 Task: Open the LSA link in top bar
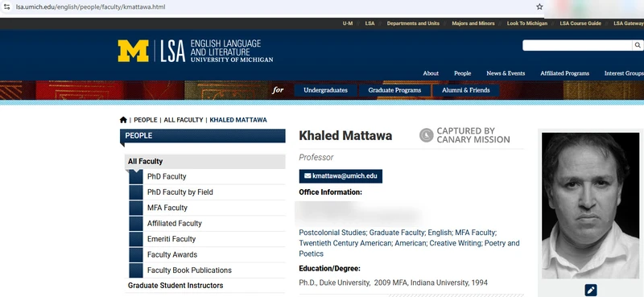[369, 23]
